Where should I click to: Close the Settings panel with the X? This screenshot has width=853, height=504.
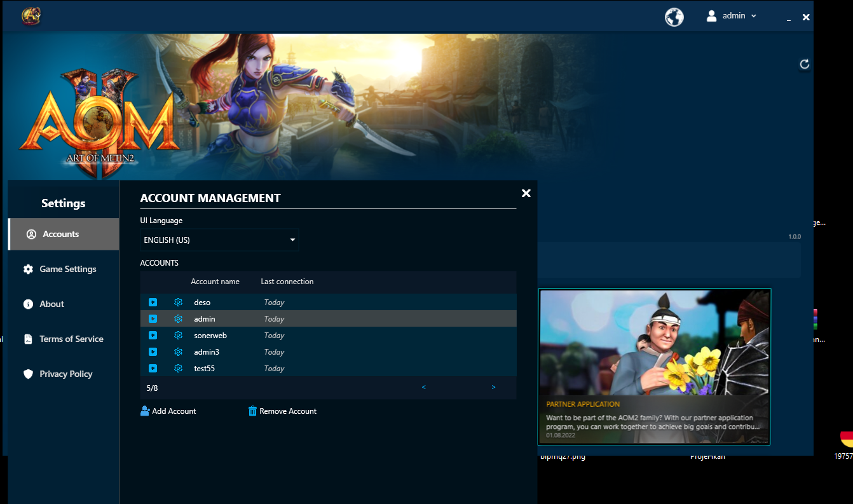[x=526, y=193]
